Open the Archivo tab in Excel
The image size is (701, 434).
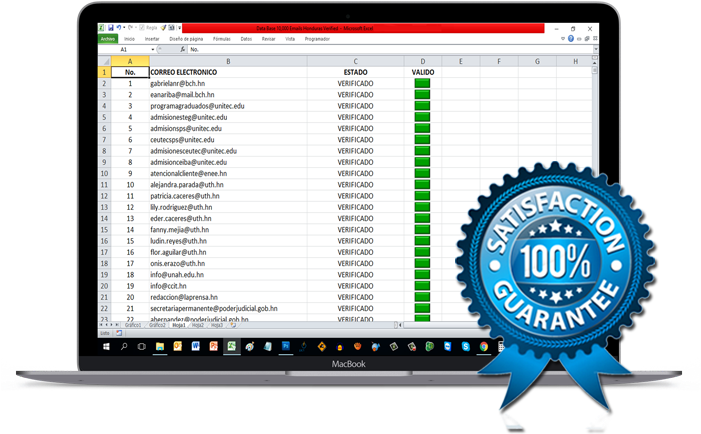click(x=108, y=39)
